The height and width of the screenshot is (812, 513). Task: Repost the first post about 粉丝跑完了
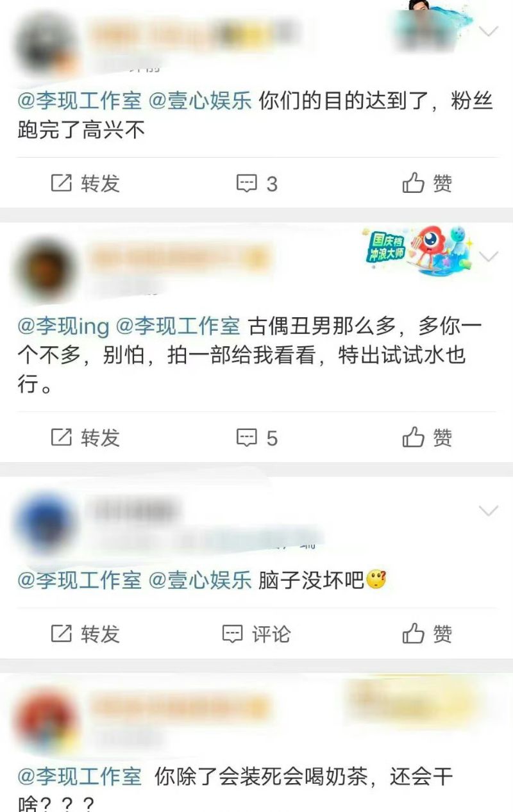[85, 184]
